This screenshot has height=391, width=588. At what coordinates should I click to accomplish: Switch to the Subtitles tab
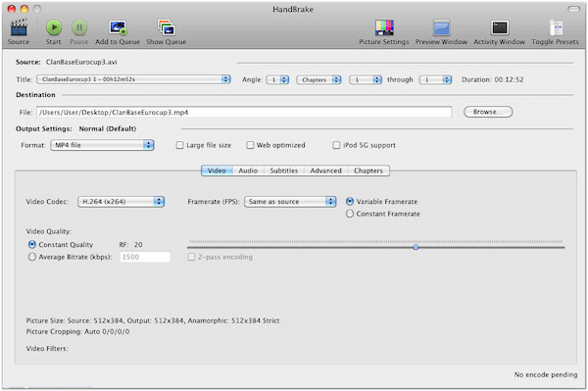pos(284,171)
